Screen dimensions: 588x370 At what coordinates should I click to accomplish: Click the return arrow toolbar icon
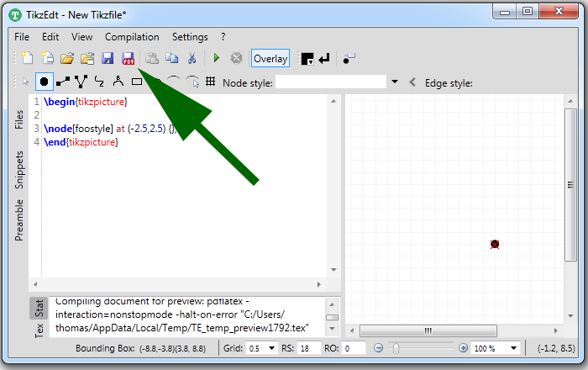click(x=324, y=59)
